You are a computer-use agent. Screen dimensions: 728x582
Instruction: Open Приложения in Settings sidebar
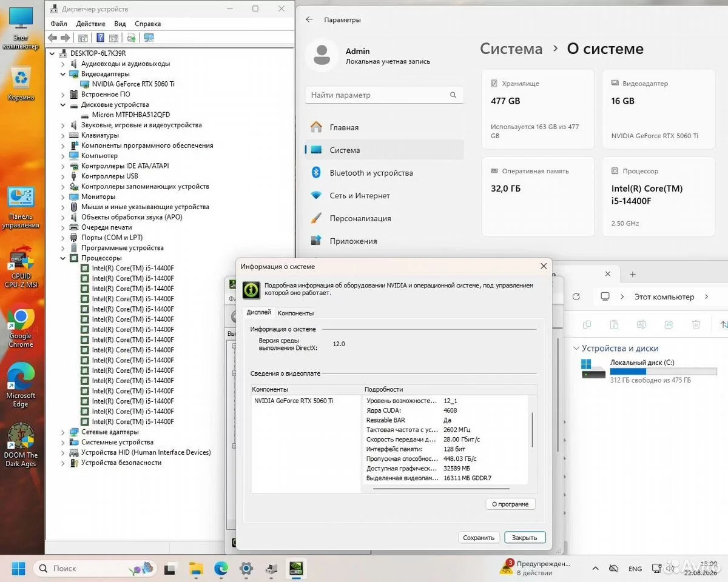pos(385,241)
